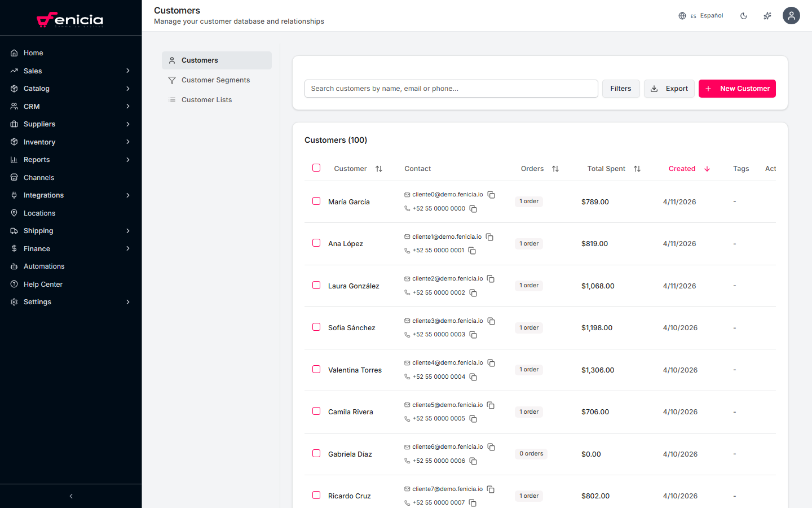Check the box for Laura González
Screen dimensions: 812x508
pos(316,285)
